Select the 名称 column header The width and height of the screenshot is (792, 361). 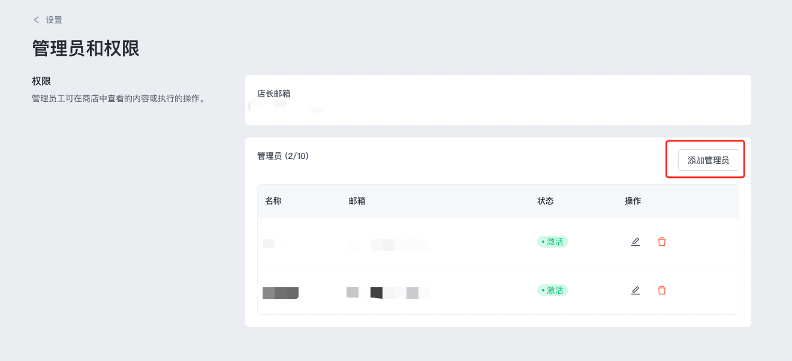coord(273,201)
